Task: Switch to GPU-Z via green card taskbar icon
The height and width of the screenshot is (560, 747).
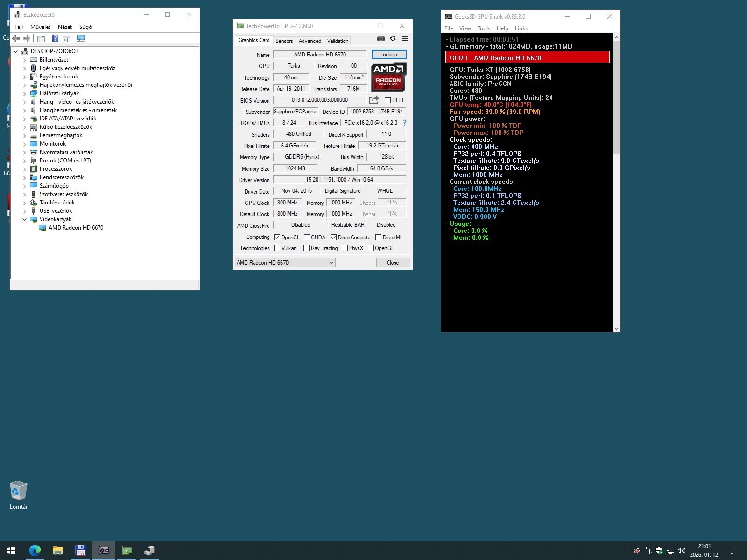Action: (x=126, y=551)
